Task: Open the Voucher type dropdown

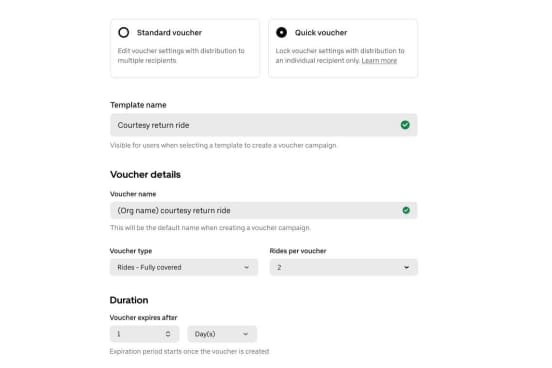Action: coord(184,267)
